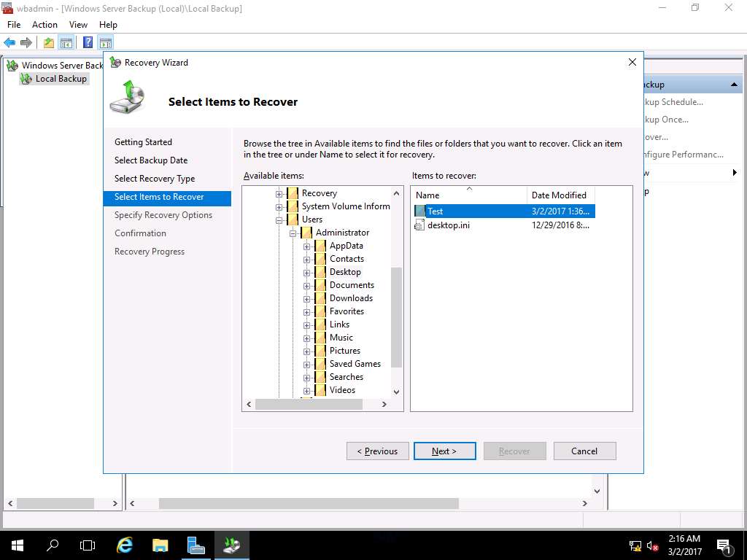Expand the Favorites folder node
Image resolution: width=747 pixels, height=560 pixels.
(307, 312)
